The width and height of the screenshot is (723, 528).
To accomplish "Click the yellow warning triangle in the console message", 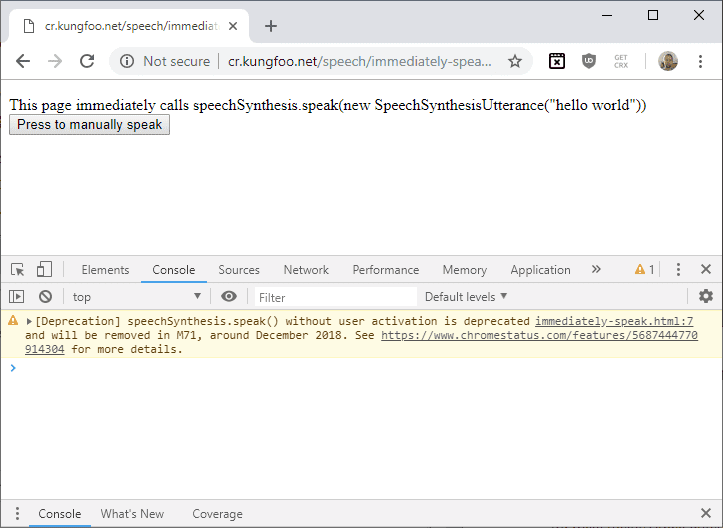I will 13,320.
